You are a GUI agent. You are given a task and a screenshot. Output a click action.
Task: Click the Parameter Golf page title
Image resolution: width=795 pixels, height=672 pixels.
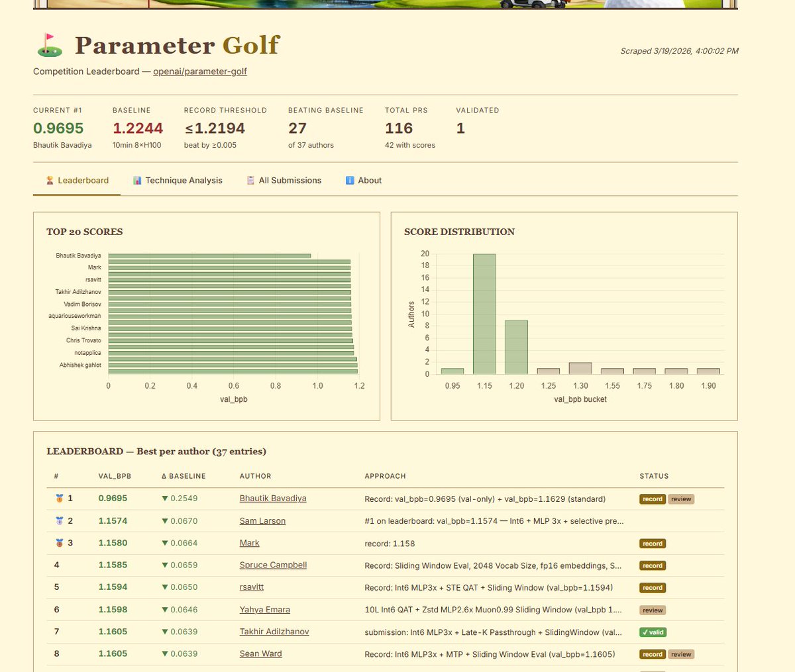point(177,45)
